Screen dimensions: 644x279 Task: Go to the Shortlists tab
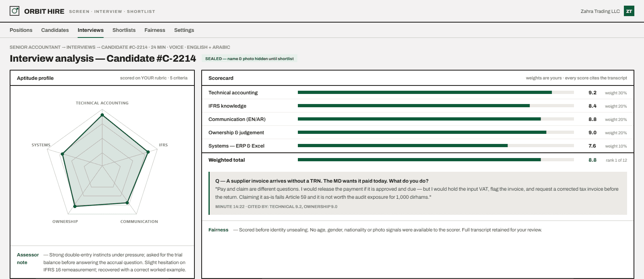124,30
